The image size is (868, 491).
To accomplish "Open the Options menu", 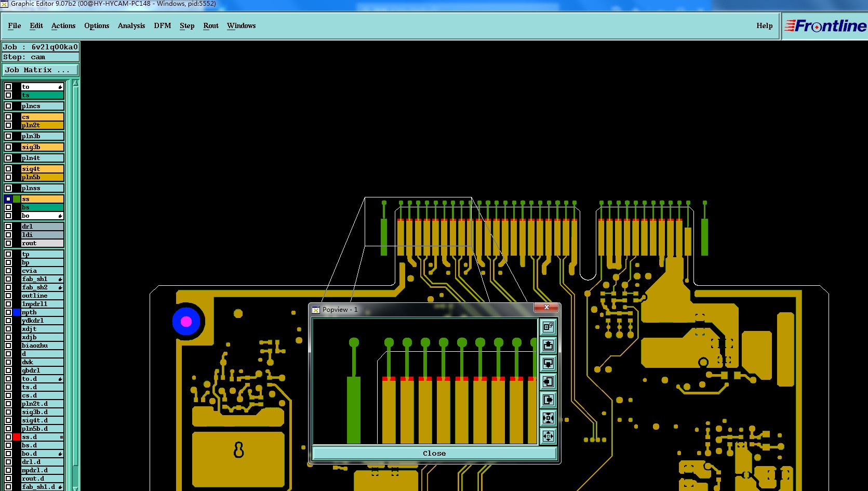I will pos(97,25).
